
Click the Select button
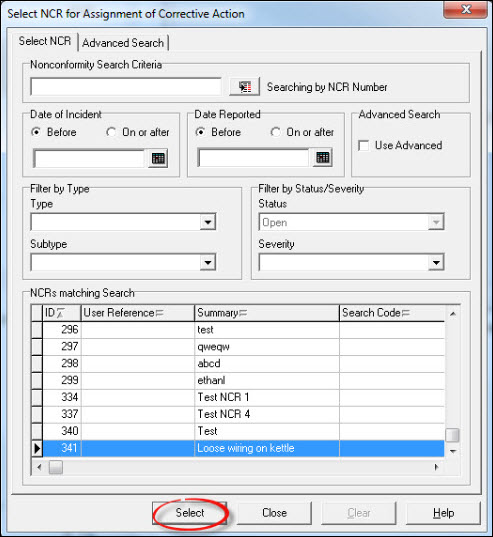click(190, 513)
